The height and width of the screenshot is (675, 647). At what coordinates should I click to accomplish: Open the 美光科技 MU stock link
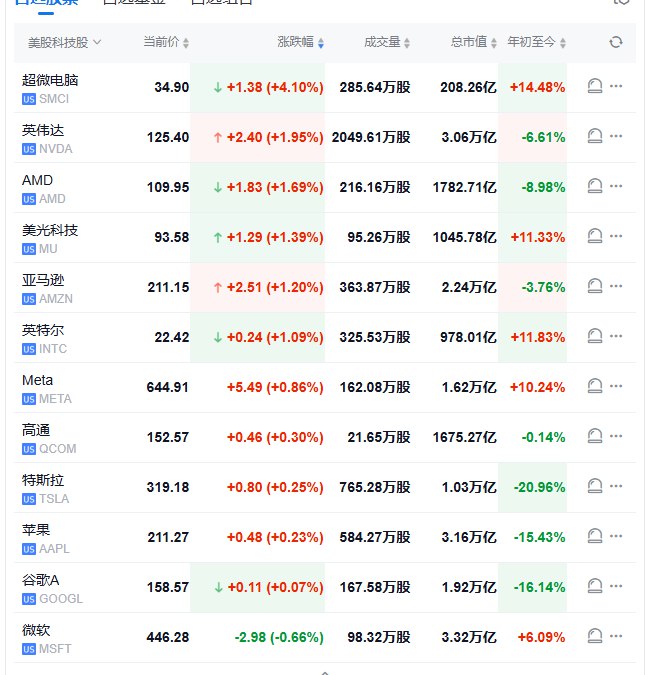click(x=50, y=230)
